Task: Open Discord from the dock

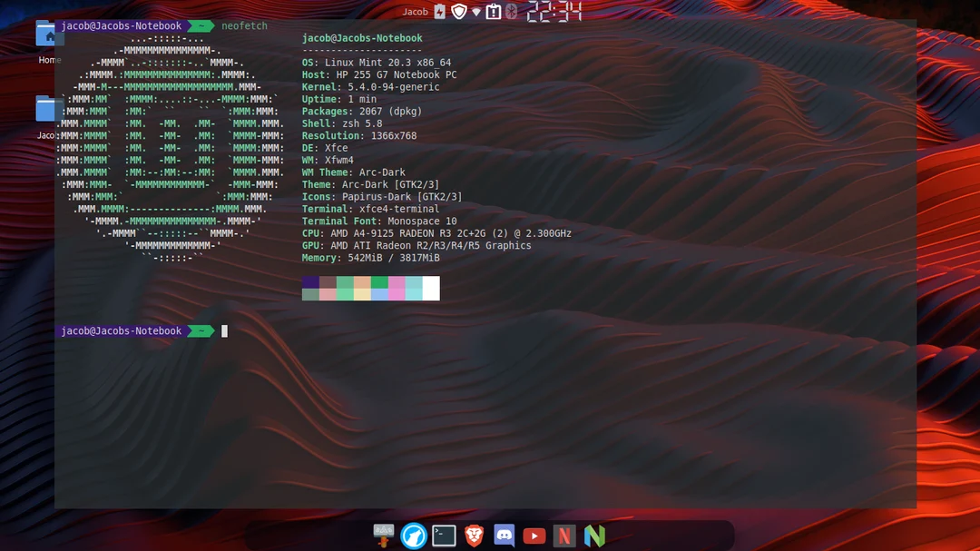Action: [504, 536]
